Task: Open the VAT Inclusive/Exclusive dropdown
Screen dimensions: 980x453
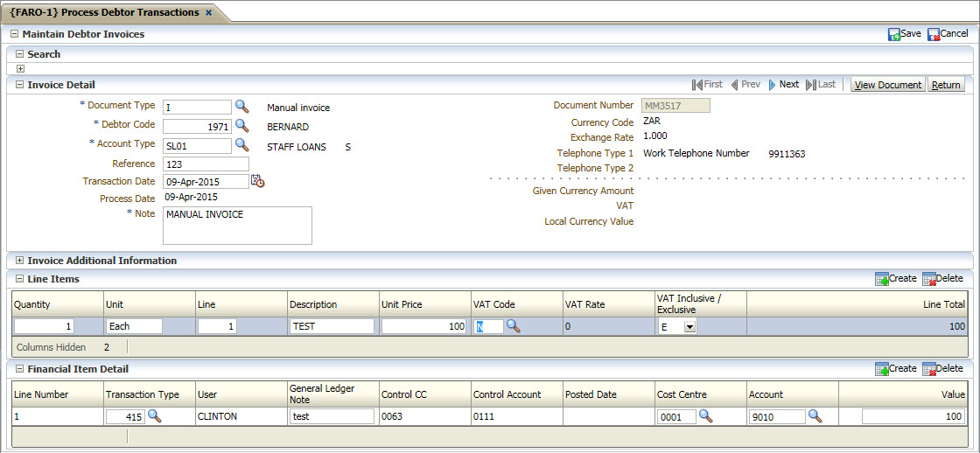Action: tap(689, 327)
